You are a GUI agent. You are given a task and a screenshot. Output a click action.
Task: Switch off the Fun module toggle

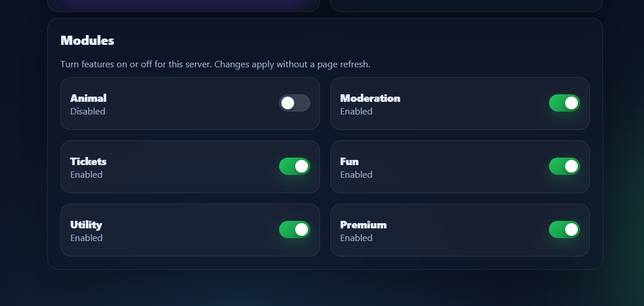[x=565, y=166]
